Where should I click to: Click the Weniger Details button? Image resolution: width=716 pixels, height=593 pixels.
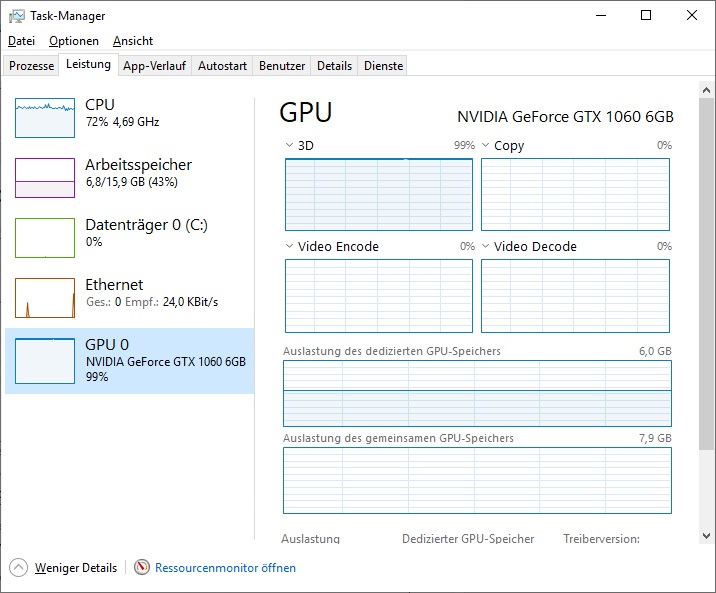(75, 568)
